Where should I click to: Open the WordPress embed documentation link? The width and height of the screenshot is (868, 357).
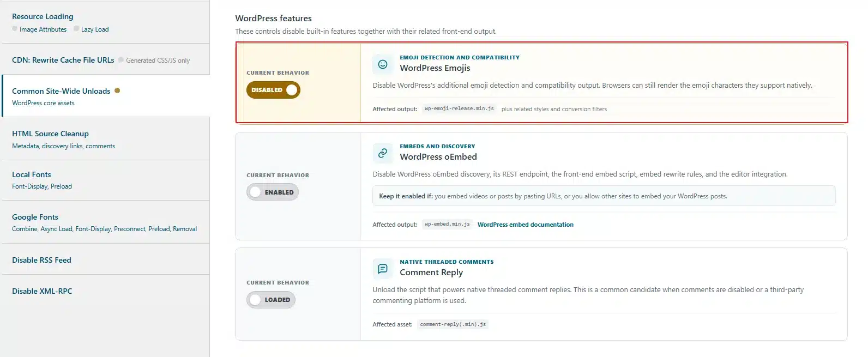[526, 225]
